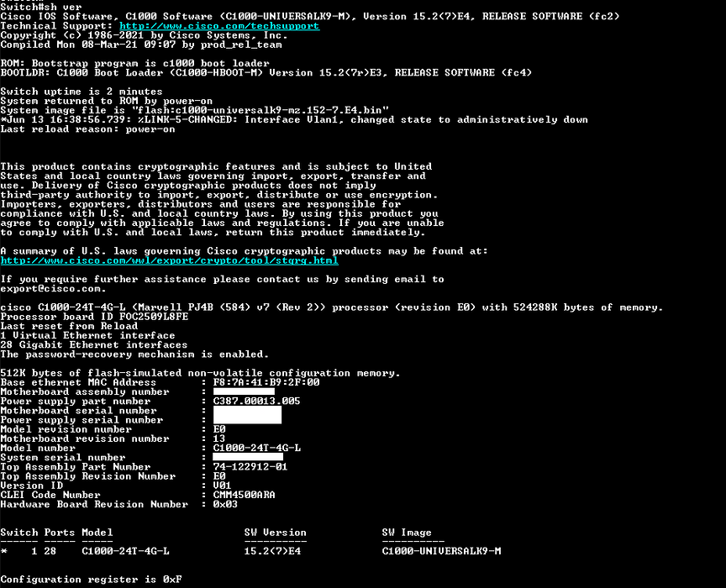Select Model revision number value E0
Image resolution: width=726 pixels, height=588 pixels.
tap(219, 429)
